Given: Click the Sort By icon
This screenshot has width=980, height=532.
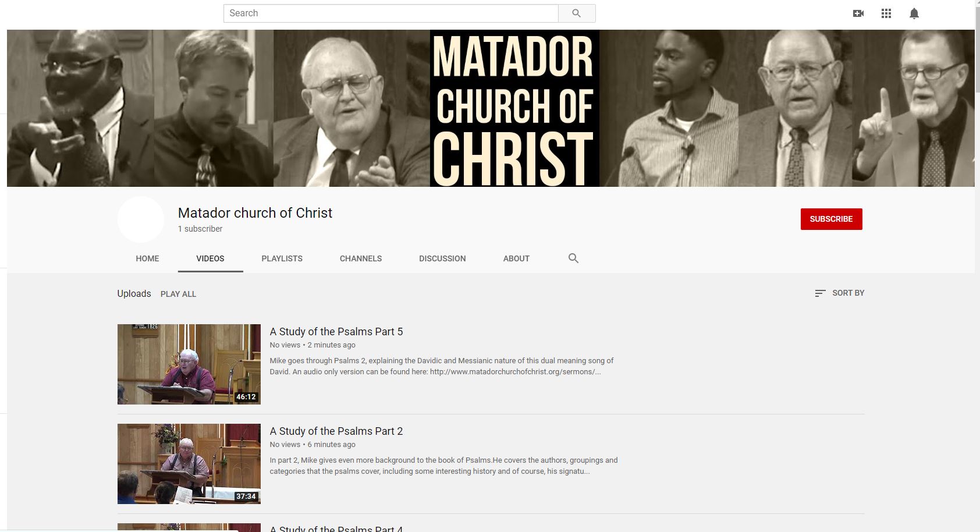Looking at the screenshot, I should pyautogui.click(x=820, y=293).
